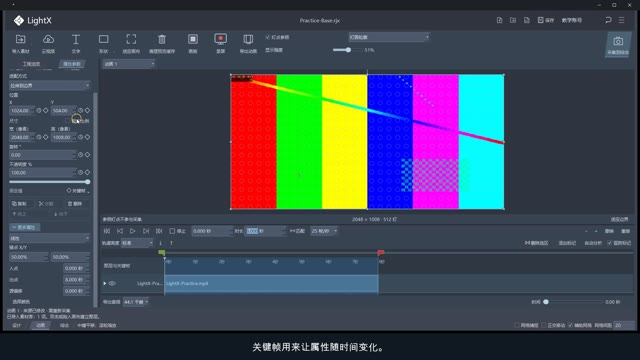
Task: Click the open file icon in the title bar
Action: [513, 20]
